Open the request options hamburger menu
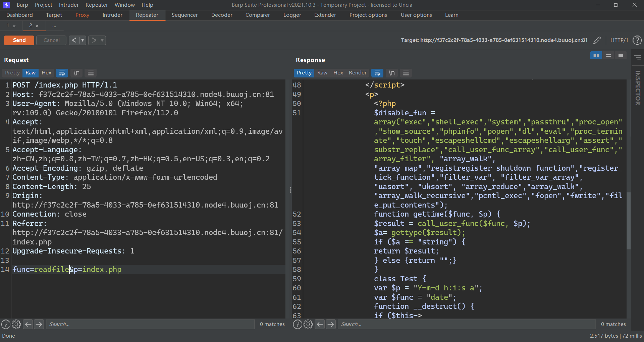 (91, 73)
